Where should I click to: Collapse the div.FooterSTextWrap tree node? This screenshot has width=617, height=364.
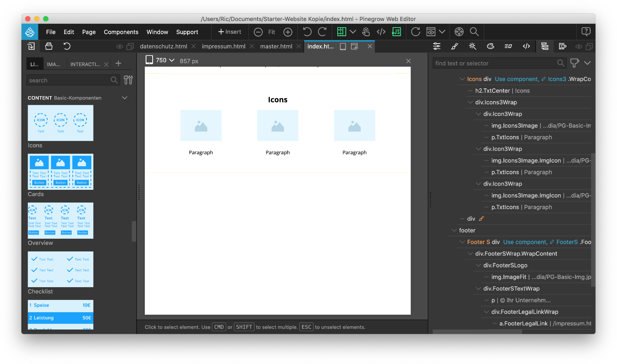(x=478, y=289)
